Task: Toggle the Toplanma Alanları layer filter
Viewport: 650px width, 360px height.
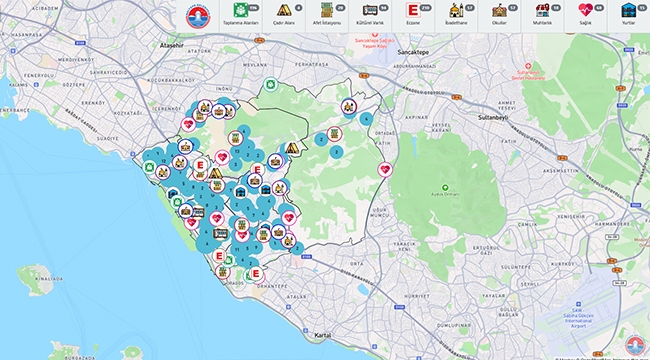Action: pos(241,16)
